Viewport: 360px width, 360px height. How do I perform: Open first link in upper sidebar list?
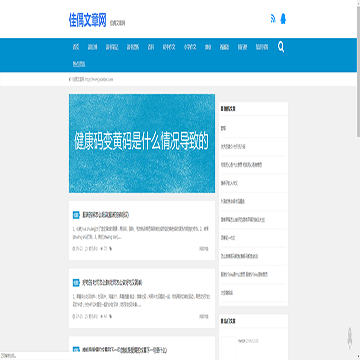(223, 128)
